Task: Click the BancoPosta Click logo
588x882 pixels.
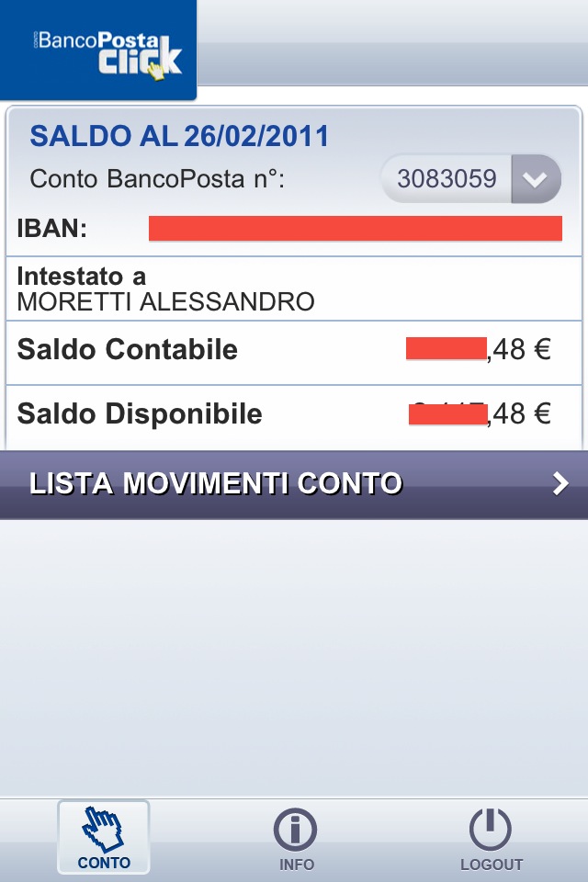Action: coord(98,50)
